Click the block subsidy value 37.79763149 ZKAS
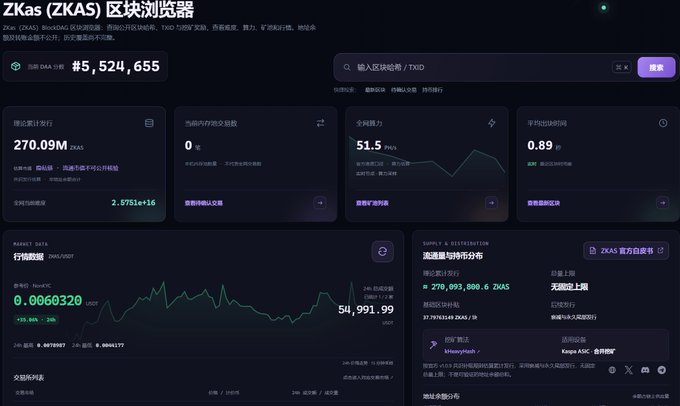The image size is (680, 406). tap(450, 318)
